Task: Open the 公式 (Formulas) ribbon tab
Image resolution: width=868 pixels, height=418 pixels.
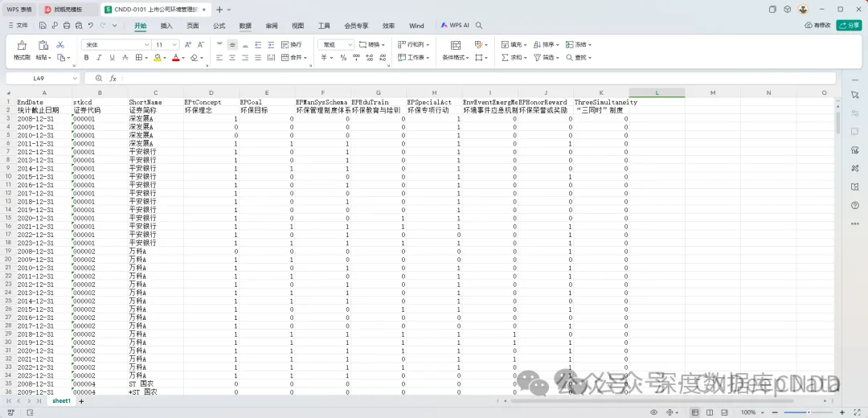Action: point(219,26)
